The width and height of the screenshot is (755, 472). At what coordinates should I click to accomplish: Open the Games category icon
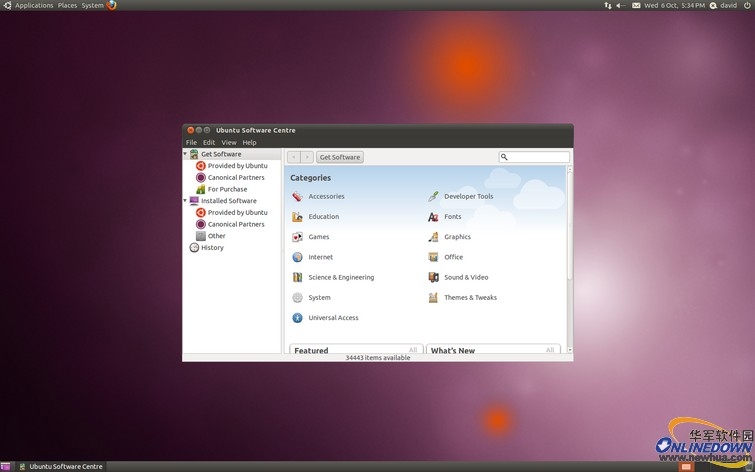[298, 237]
